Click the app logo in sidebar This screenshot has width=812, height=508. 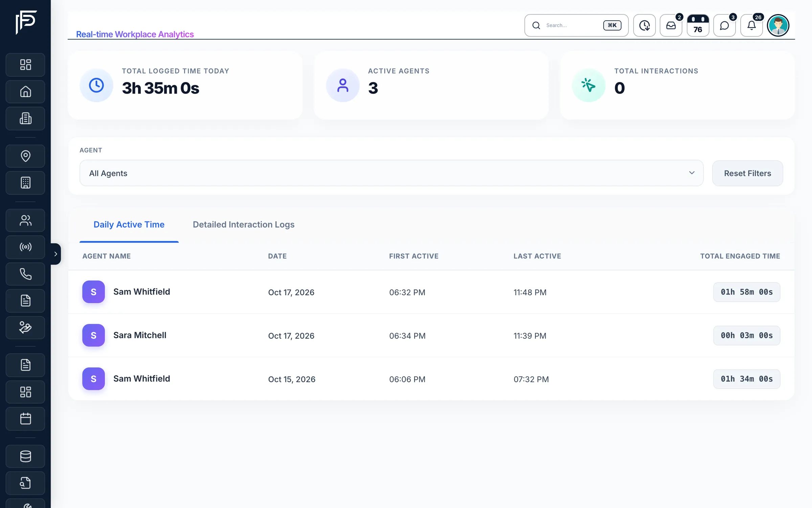point(26,22)
